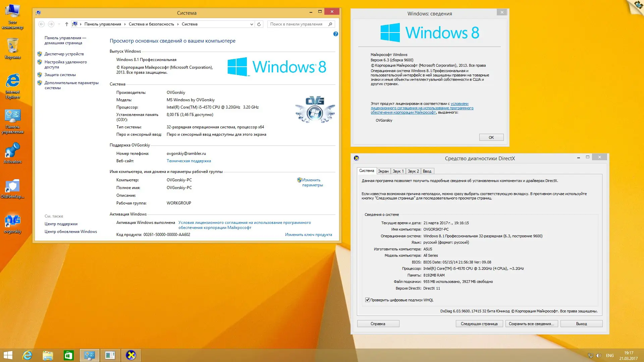Click the search magnifier in Control Panel
Screen dimensions: 644x362
pos(330,24)
